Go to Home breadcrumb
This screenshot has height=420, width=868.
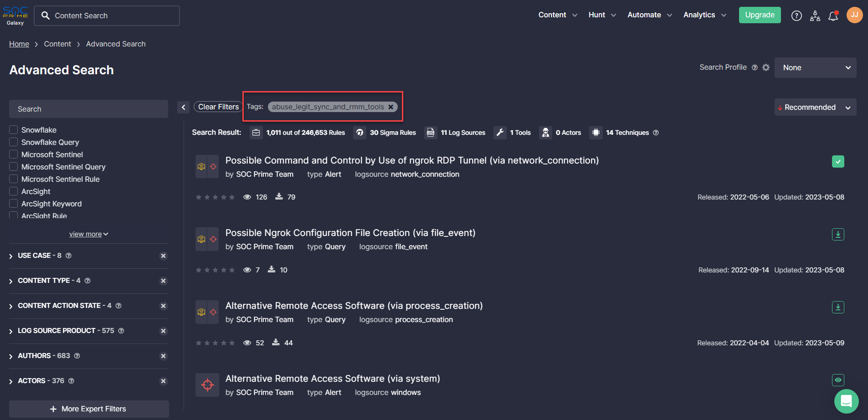19,44
